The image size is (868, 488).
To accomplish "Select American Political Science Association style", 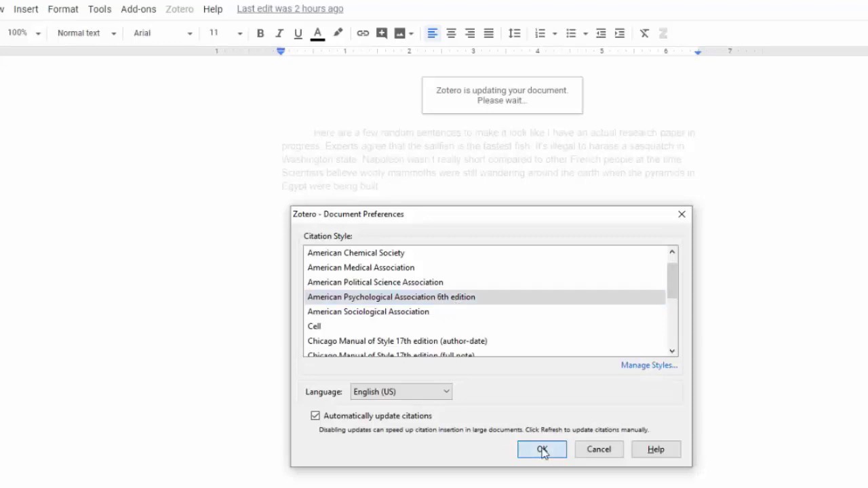I will (x=485, y=283).
